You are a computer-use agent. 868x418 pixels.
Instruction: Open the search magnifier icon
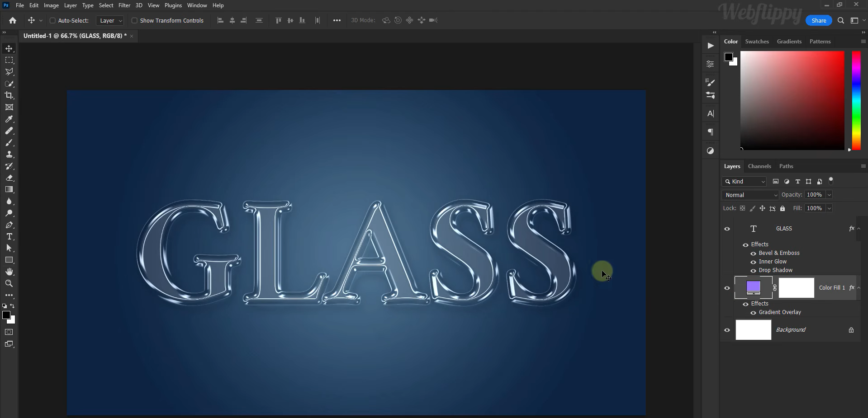[841, 20]
